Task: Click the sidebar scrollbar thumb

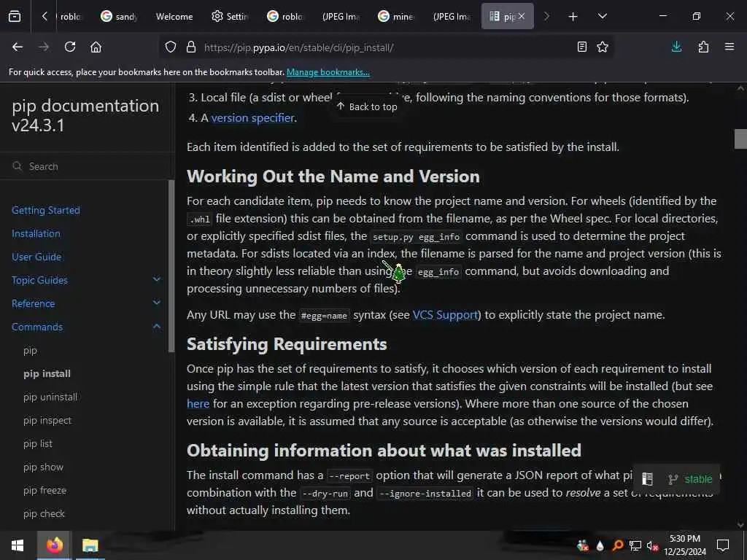Action: [171, 265]
